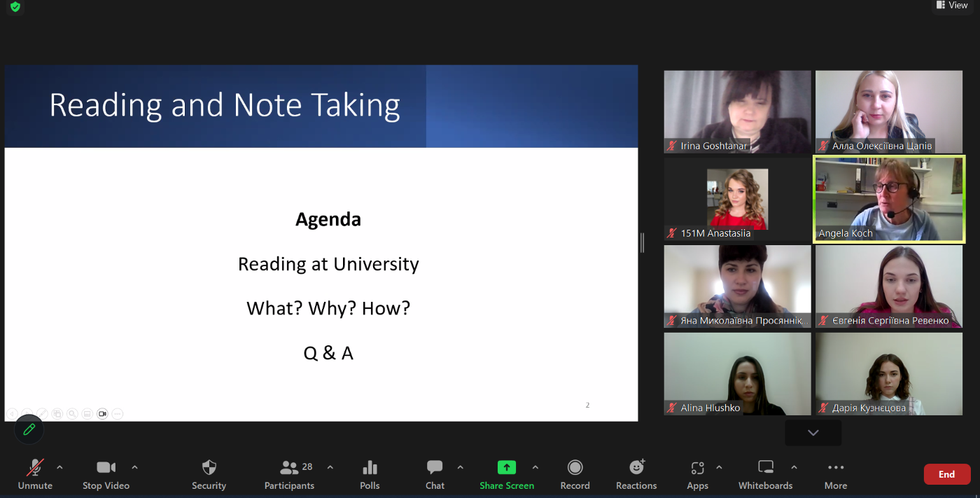The height and width of the screenshot is (498, 980).
Task: Click the see all slides icon
Action: pos(57,414)
